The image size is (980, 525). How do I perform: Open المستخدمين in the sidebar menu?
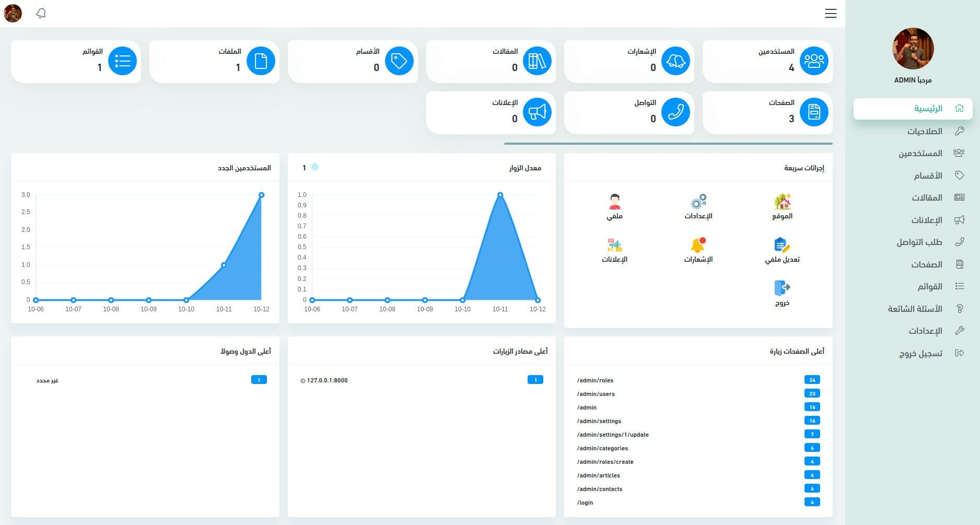click(913, 153)
